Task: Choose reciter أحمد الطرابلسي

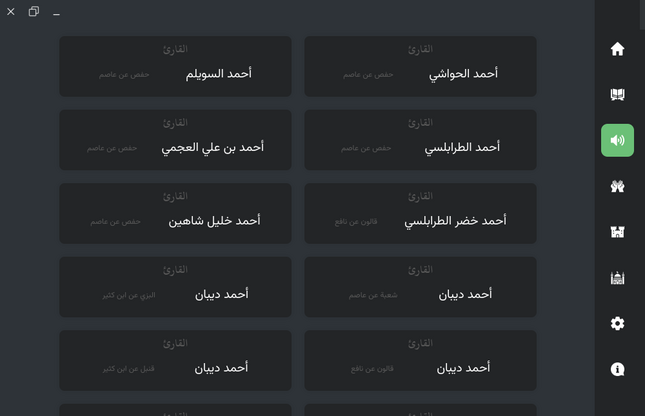Action: point(420,140)
